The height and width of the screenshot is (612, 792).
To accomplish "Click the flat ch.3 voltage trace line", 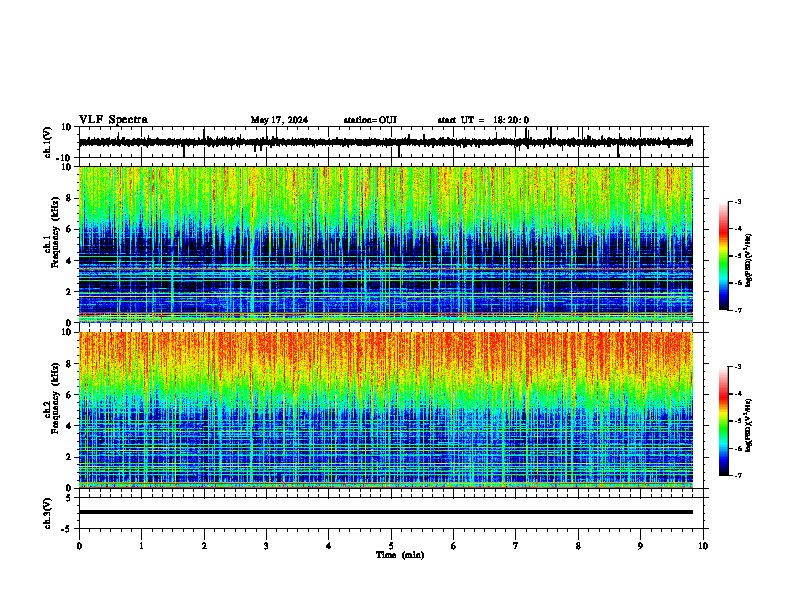I will pyautogui.click(x=386, y=512).
